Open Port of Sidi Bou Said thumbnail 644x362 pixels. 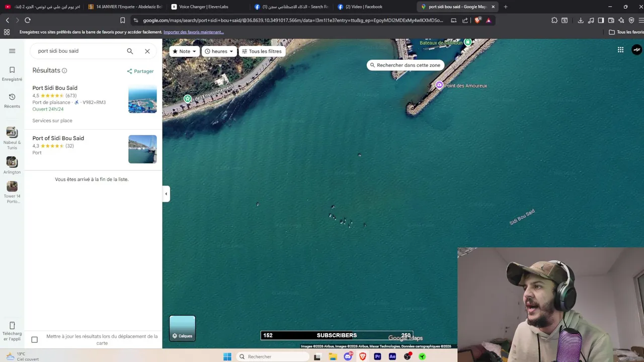click(x=142, y=149)
